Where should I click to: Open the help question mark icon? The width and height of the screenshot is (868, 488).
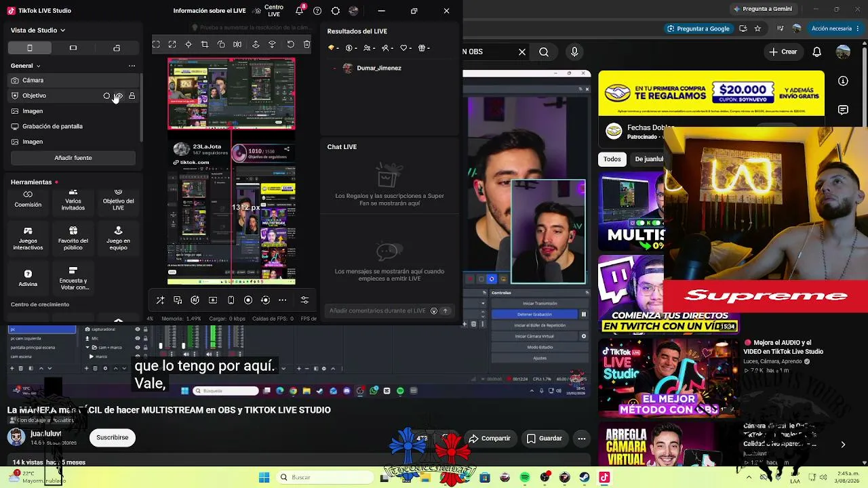coord(317,11)
